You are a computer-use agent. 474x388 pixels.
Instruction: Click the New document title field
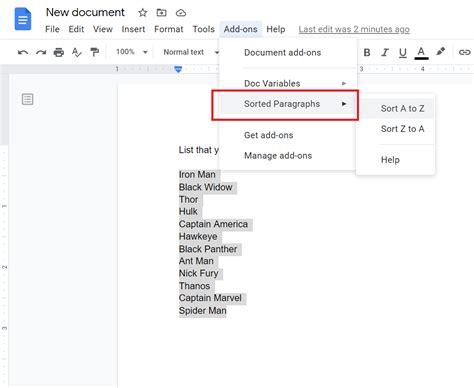tap(85, 12)
